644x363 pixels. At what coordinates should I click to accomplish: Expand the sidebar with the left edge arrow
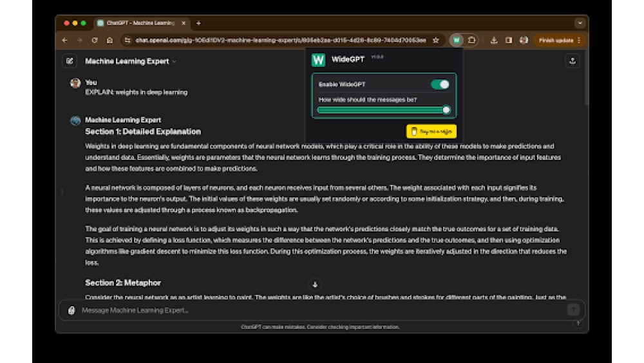coord(62,191)
